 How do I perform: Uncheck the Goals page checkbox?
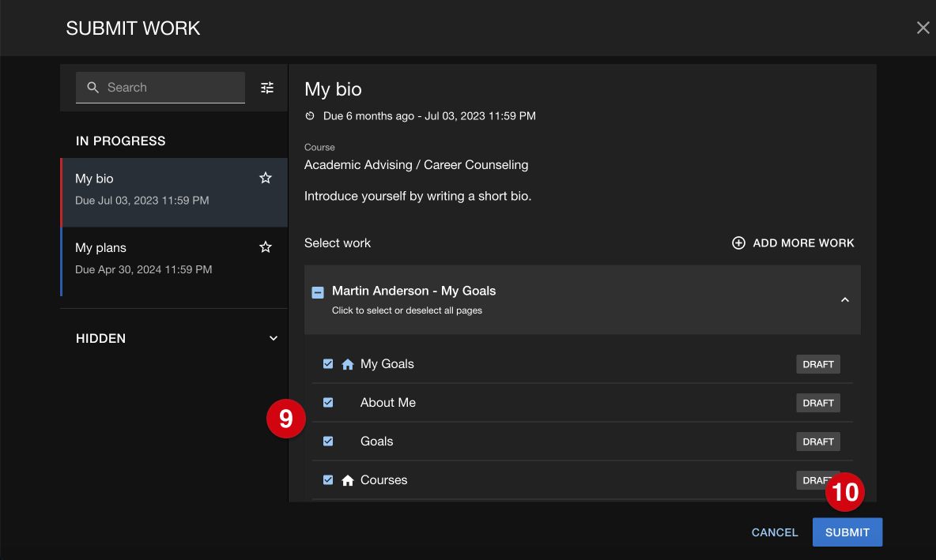click(x=328, y=442)
